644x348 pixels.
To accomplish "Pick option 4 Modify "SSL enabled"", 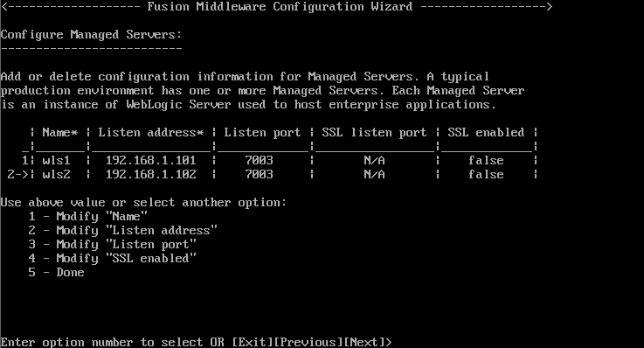I will point(112,259).
